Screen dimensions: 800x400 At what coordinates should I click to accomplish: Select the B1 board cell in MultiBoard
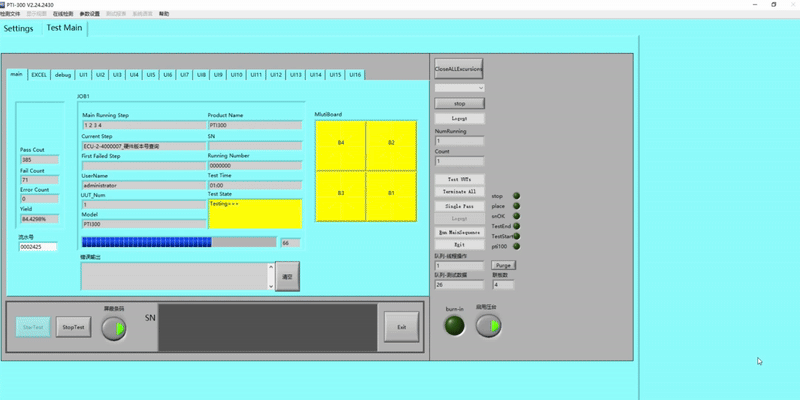(391, 194)
